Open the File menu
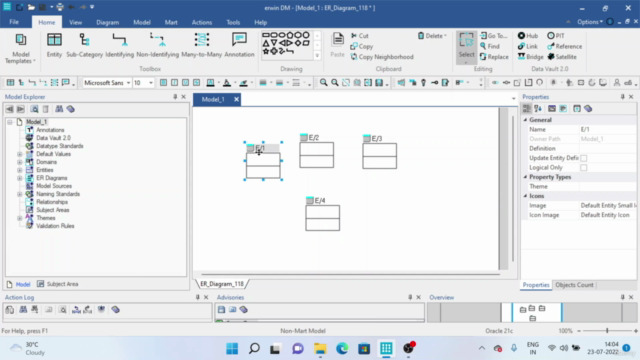The height and width of the screenshot is (360, 640). pyautogui.click(x=14, y=22)
